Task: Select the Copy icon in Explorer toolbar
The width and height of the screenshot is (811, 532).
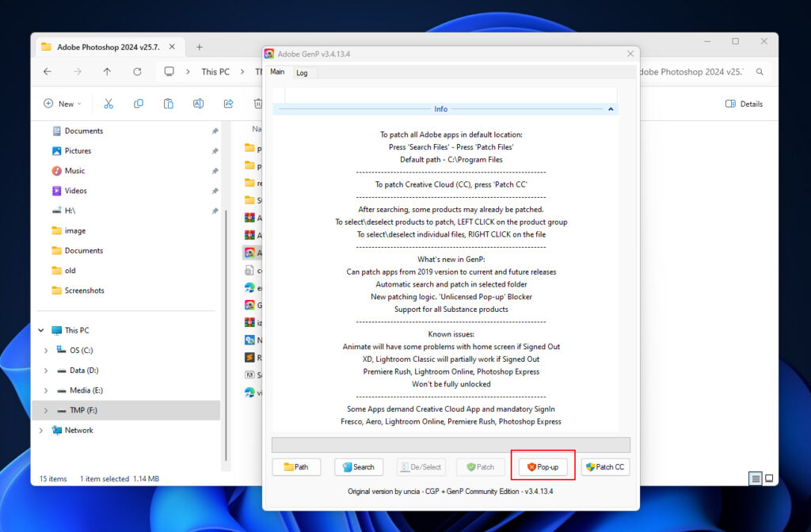Action: point(138,103)
